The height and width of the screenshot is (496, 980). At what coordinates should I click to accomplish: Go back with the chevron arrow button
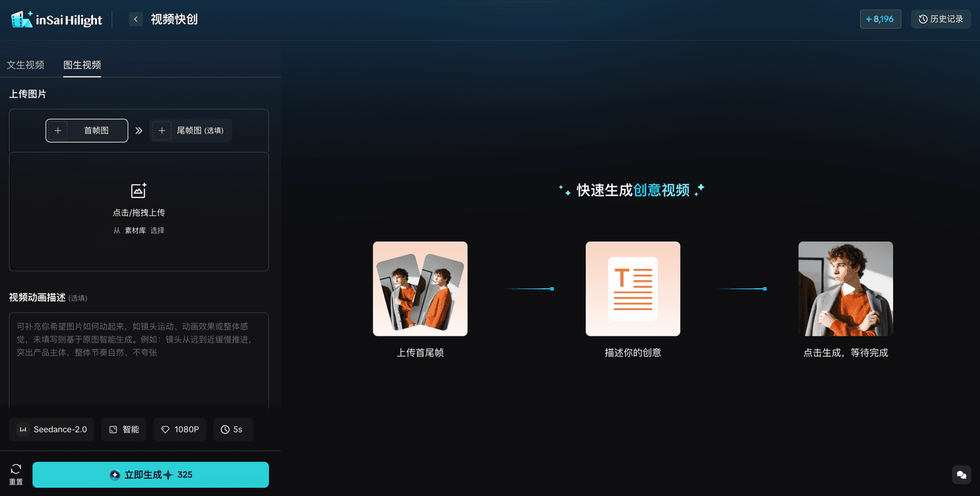point(135,19)
